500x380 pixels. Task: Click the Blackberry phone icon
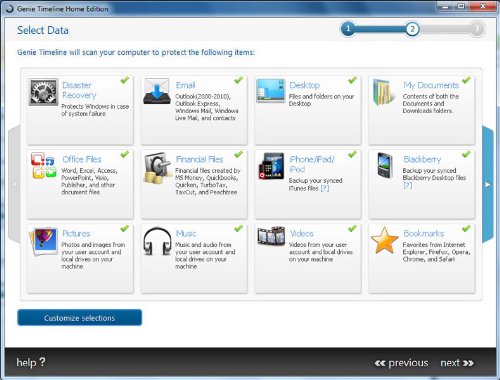[384, 166]
